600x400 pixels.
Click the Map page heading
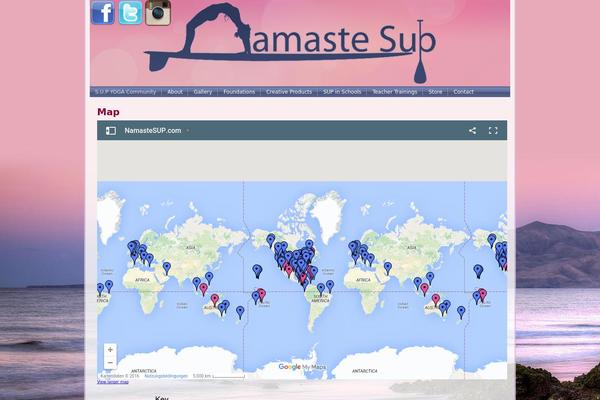[x=108, y=112]
